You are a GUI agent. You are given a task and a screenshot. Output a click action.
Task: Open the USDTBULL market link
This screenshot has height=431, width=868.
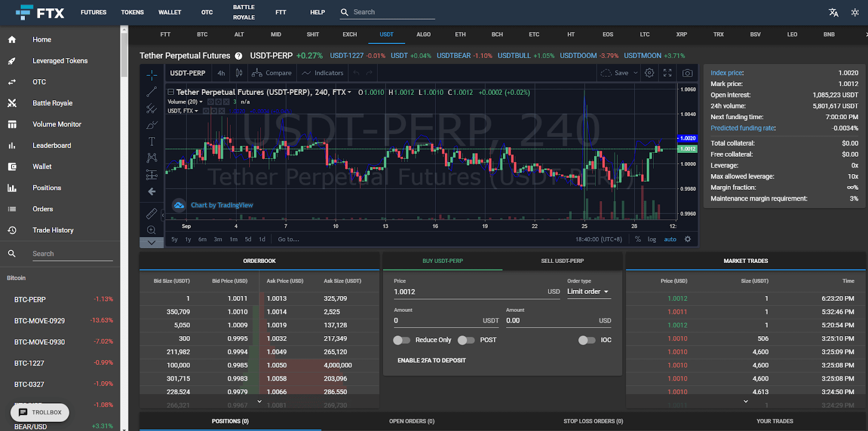[x=514, y=56]
